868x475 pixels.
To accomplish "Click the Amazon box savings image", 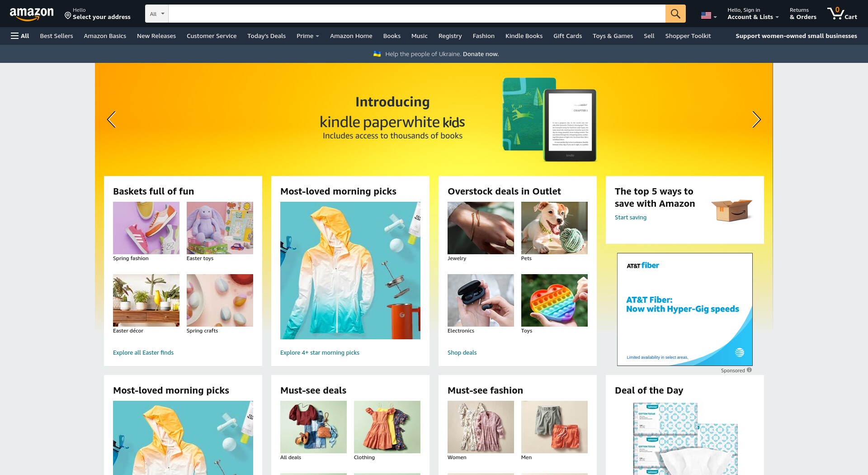I will point(731,210).
